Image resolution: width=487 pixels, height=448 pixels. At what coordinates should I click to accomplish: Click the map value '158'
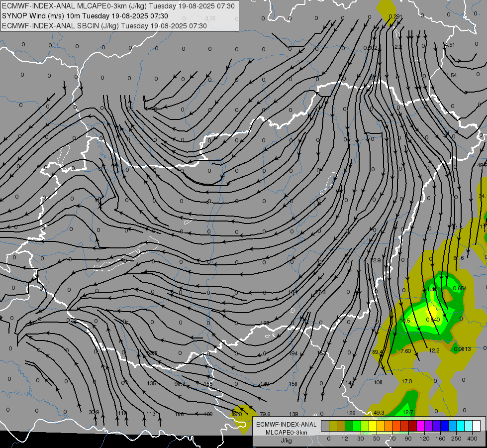pyautogui.click(x=293, y=384)
